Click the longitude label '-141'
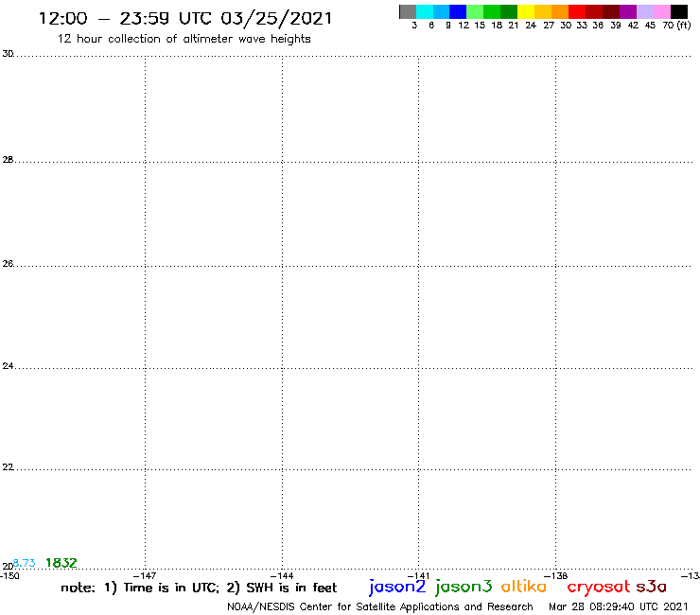This screenshot has height=615, width=700. click(418, 575)
